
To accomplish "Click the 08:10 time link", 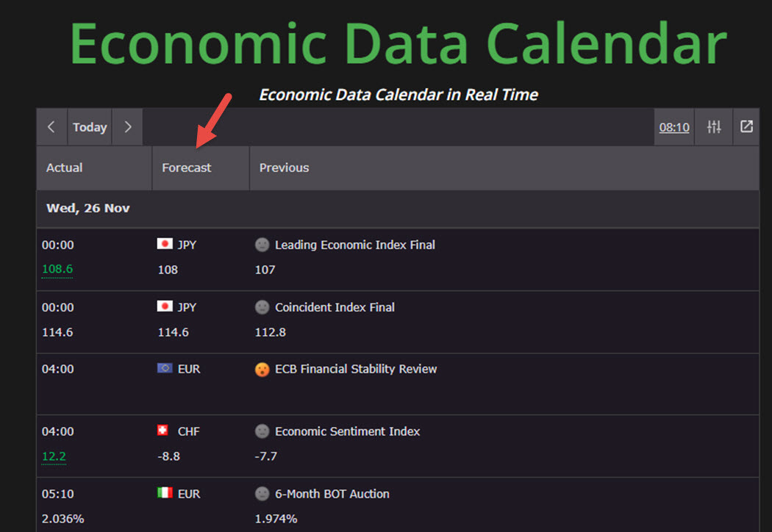I will [674, 127].
